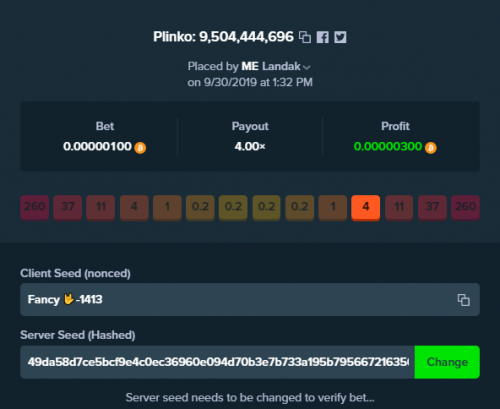The width and height of the screenshot is (500, 409).
Task: Click the Bitcoin icon beside the Bet amount
Action: tap(140, 147)
